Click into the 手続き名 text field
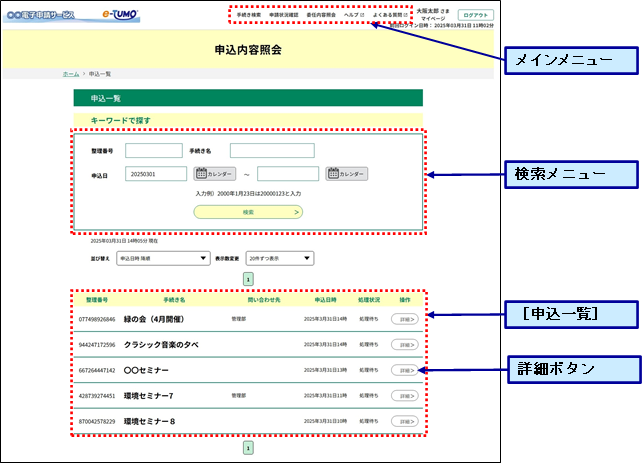 (x=272, y=151)
